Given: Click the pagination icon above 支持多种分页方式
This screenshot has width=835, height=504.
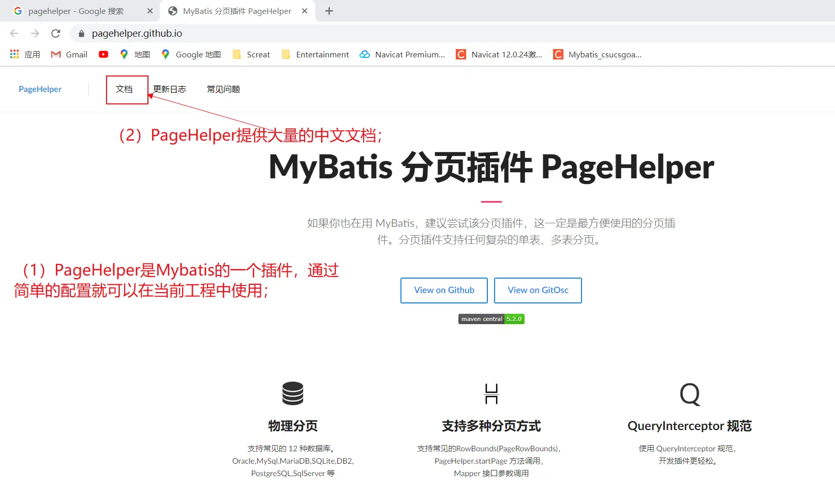Looking at the screenshot, I should click(x=491, y=394).
